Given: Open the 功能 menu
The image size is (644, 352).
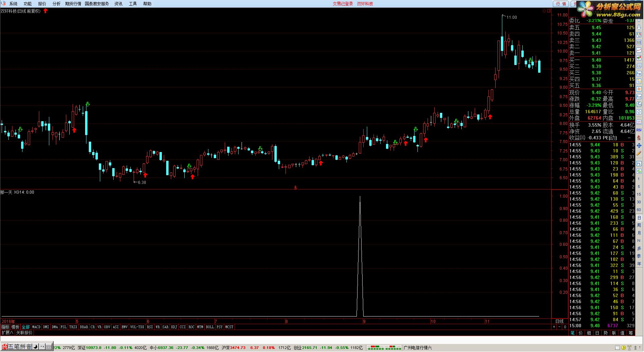Looking at the screenshot, I should tap(28, 4).
